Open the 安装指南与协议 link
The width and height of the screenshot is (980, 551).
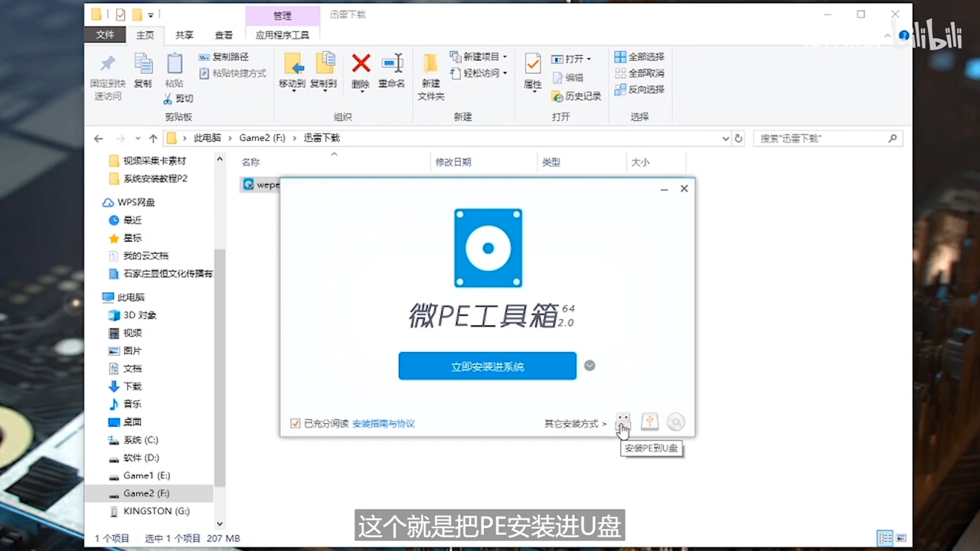(384, 423)
